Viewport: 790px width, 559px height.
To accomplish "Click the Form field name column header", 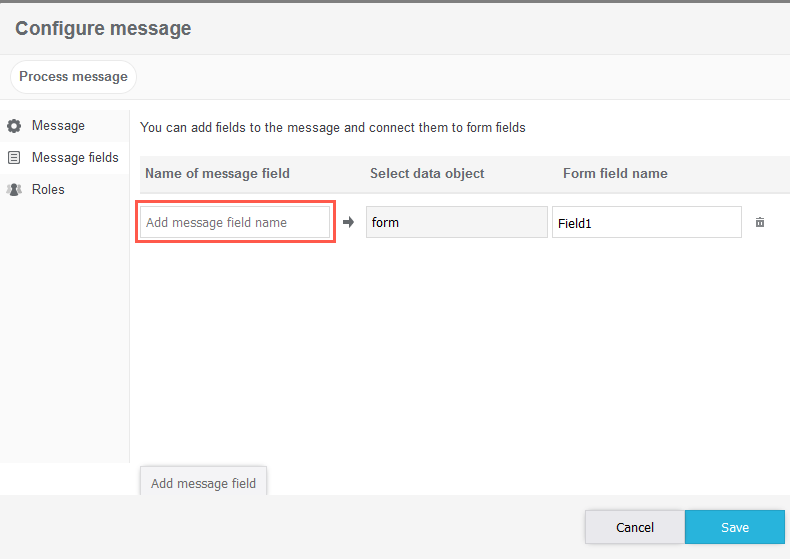I will tap(615, 174).
